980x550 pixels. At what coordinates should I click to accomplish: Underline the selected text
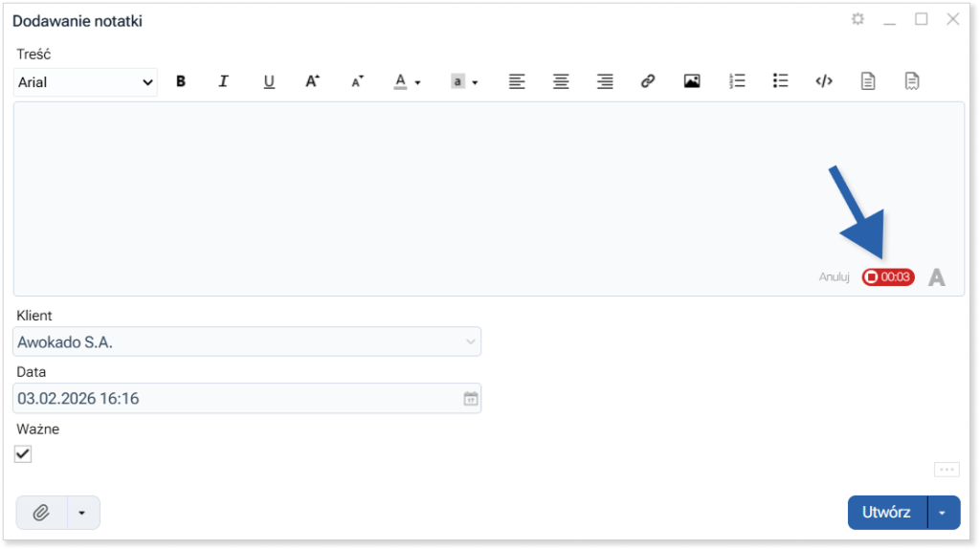pos(269,82)
